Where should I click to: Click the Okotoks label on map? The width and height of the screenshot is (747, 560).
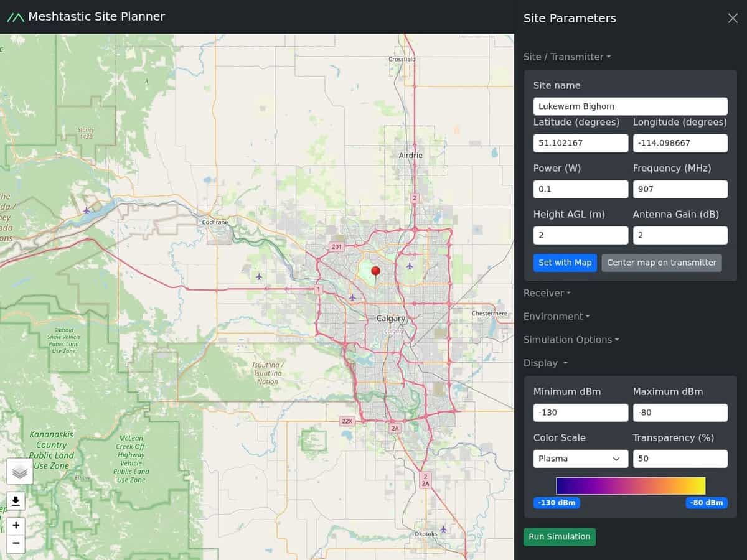(x=426, y=534)
